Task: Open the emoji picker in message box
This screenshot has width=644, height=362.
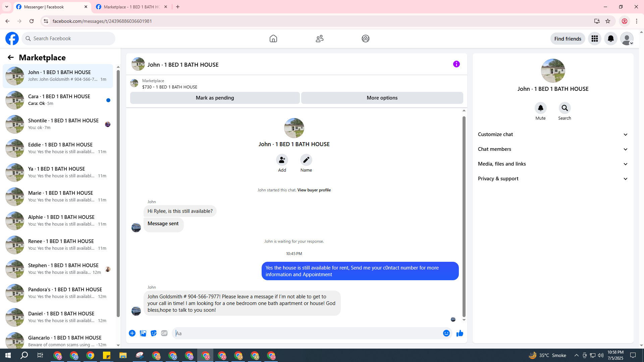Action: [446, 333]
